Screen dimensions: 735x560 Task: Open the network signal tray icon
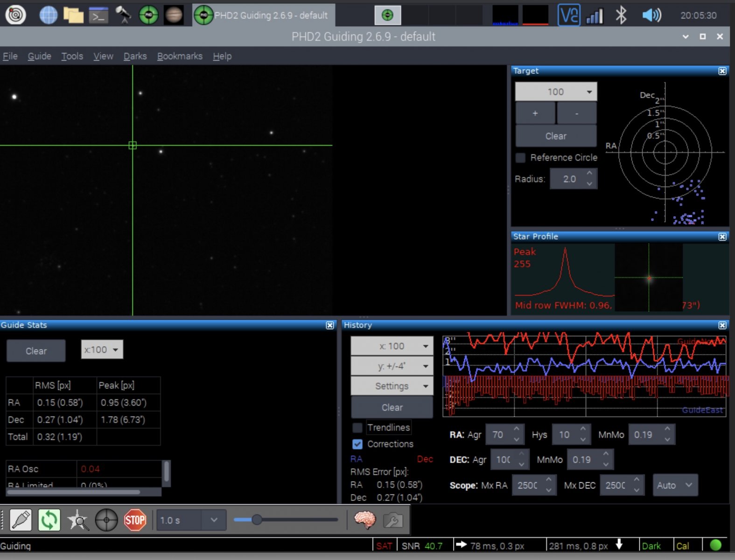pyautogui.click(x=595, y=15)
